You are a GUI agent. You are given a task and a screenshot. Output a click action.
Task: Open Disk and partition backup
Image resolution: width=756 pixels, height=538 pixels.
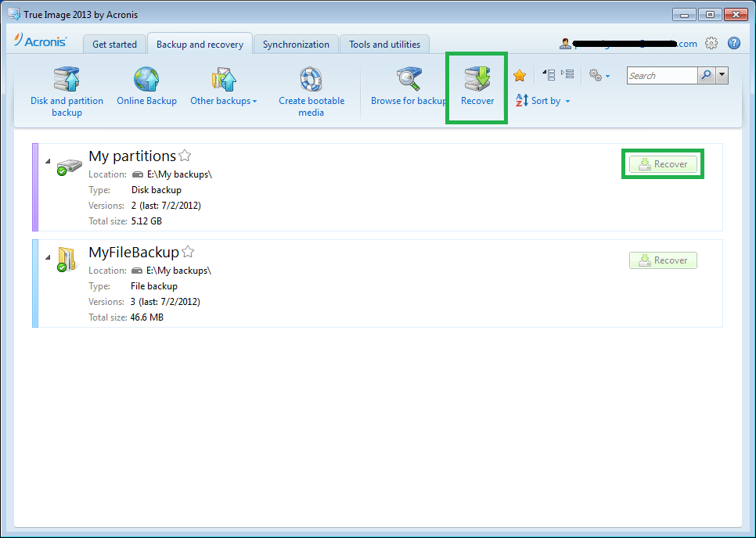point(67,91)
